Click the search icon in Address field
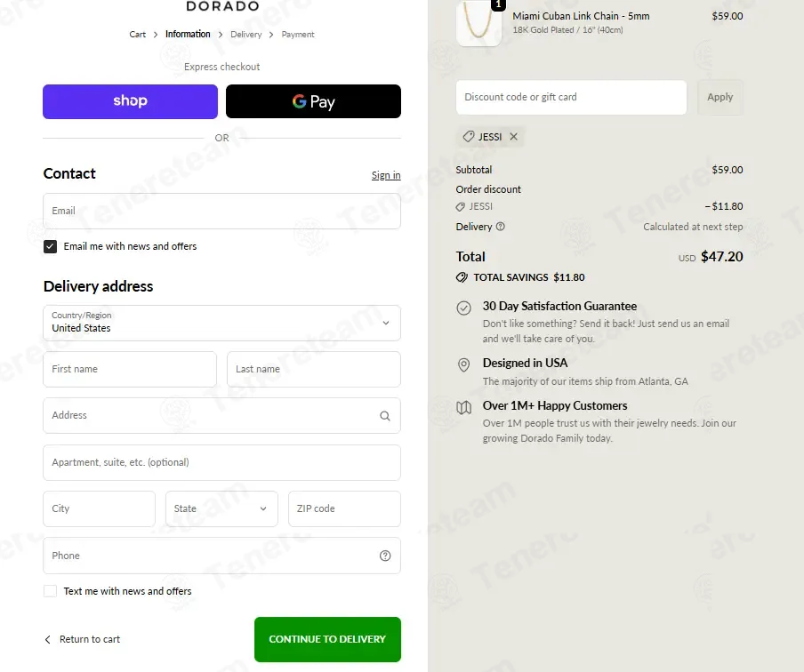Image resolution: width=804 pixels, height=672 pixels. point(384,416)
